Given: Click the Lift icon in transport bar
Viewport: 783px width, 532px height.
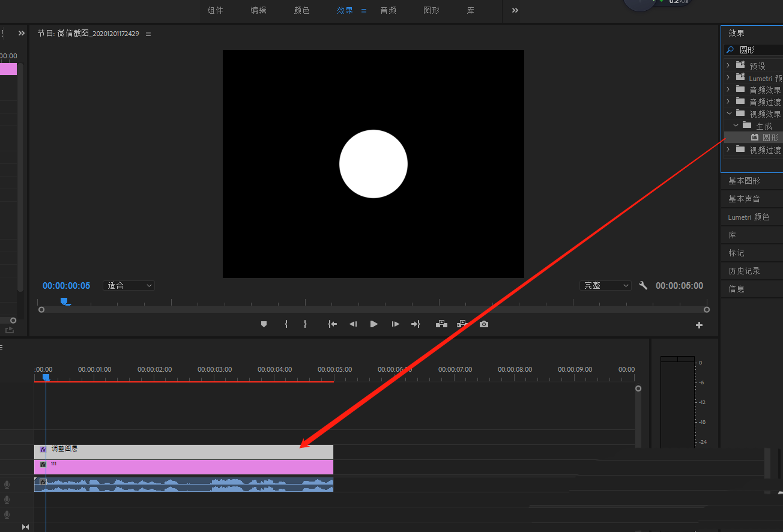Looking at the screenshot, I should click(441, 324).
